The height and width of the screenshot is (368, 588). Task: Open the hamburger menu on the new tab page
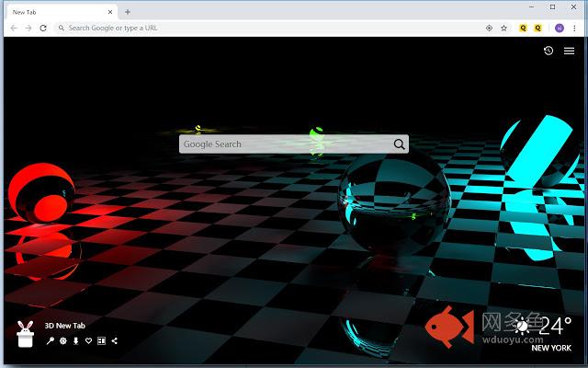click(569, 51)
